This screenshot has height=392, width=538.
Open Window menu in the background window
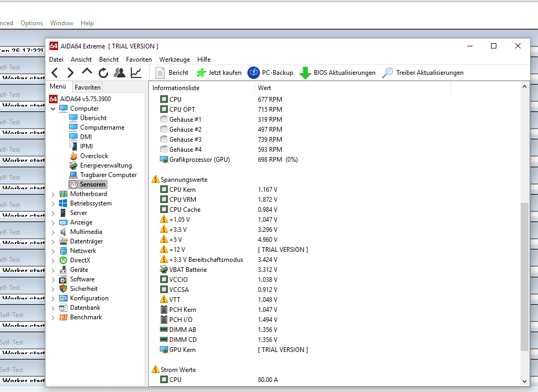(62, 23)
